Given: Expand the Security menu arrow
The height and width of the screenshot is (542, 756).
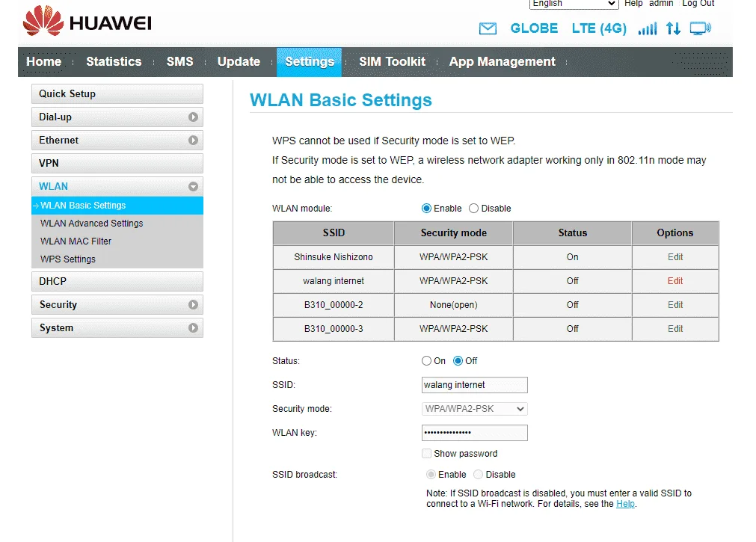Looking at the screenshot, I should tap(193, 305).
